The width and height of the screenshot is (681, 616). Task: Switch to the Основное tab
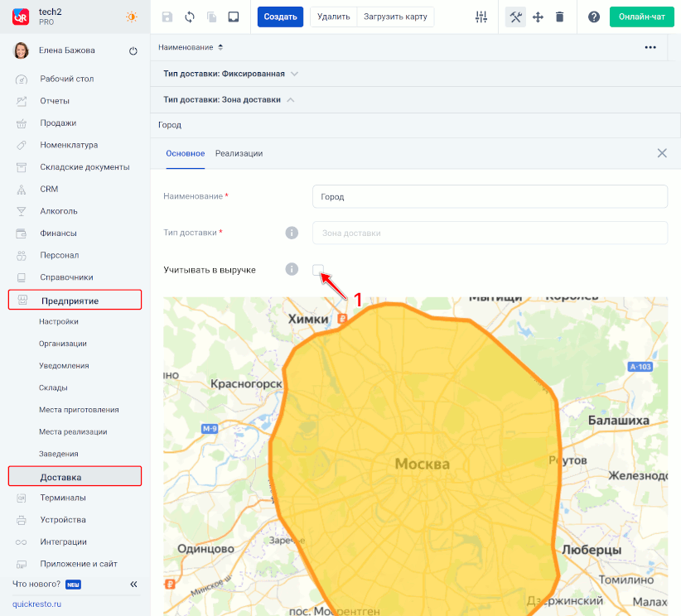click(186, 153)
